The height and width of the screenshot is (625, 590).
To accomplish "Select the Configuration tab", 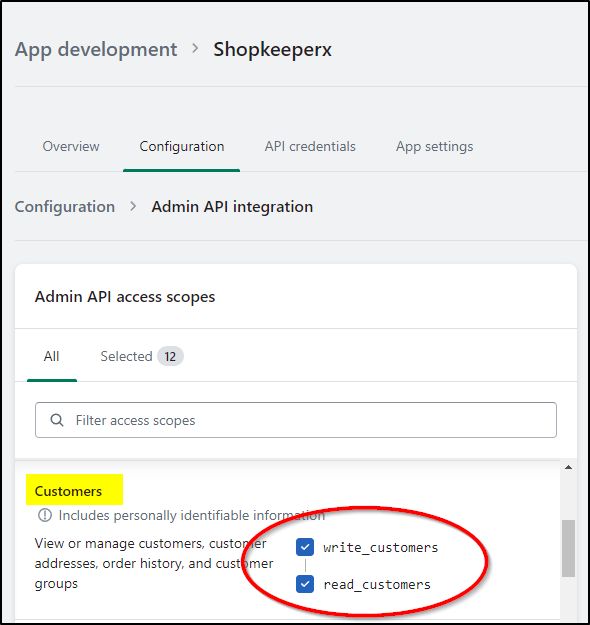I will coord(182,146).
